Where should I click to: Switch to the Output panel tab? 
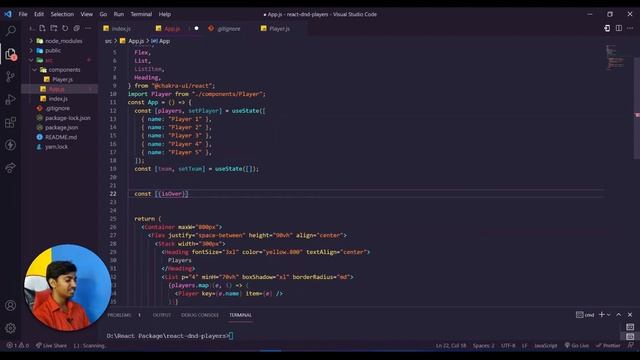162,315
